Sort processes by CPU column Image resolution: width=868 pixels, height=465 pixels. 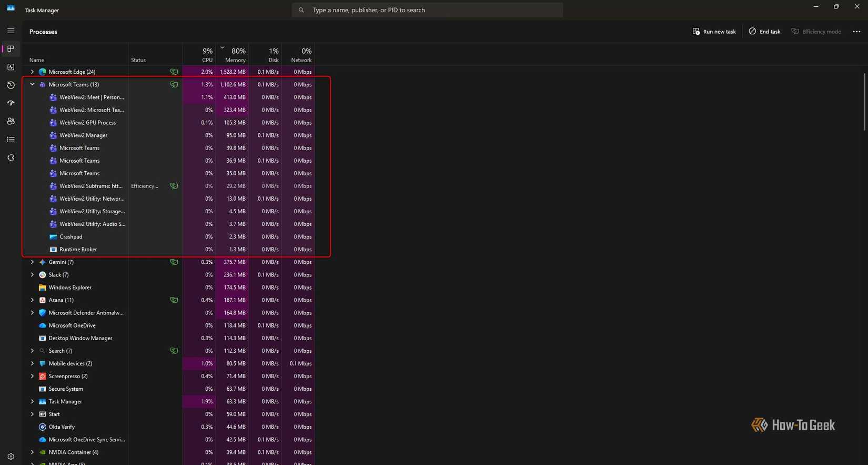[199, 54]
